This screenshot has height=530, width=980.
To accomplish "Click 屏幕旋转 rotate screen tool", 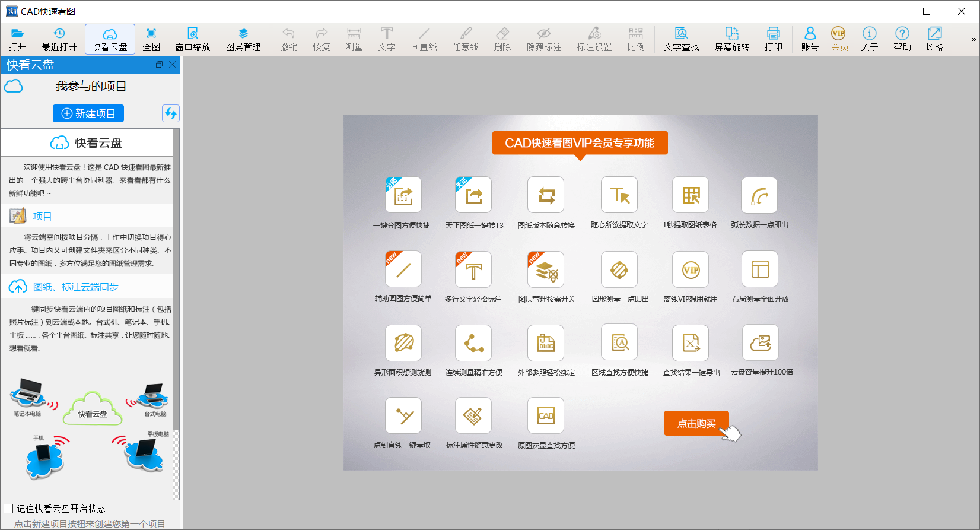I will click(x=732, y=40).
